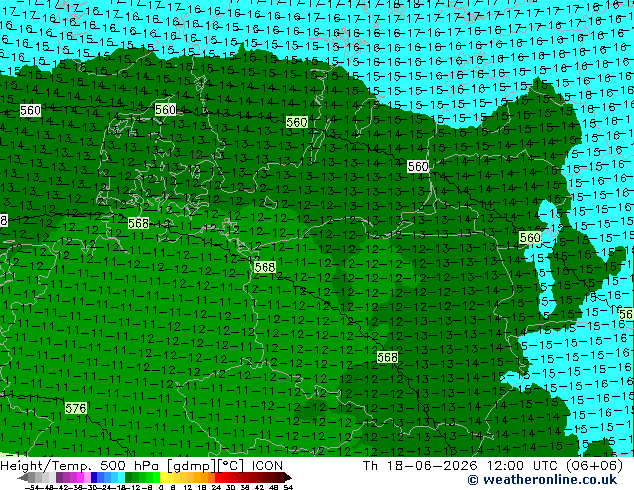Image resolution: width=634 pixels, height=490 pixels.
Task: Click the southeasternmost 568 contour label
Action: (x=387, y=357)
